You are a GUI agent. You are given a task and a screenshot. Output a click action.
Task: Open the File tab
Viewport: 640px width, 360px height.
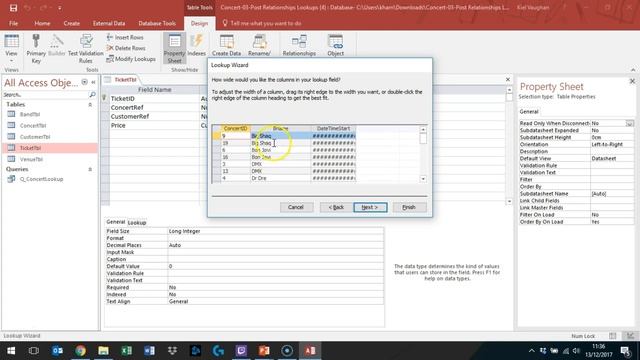(x=13, y=23)
